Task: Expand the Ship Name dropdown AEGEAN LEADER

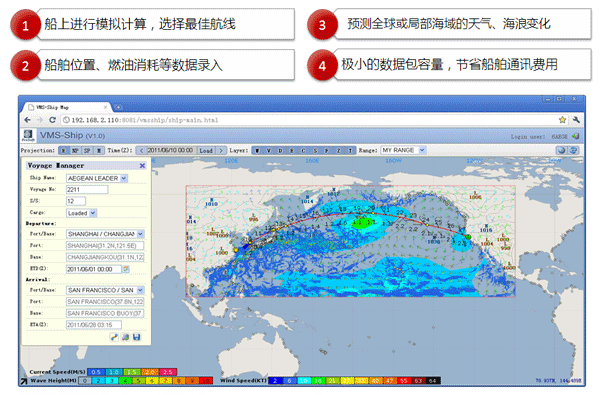Action: [124, 178]
